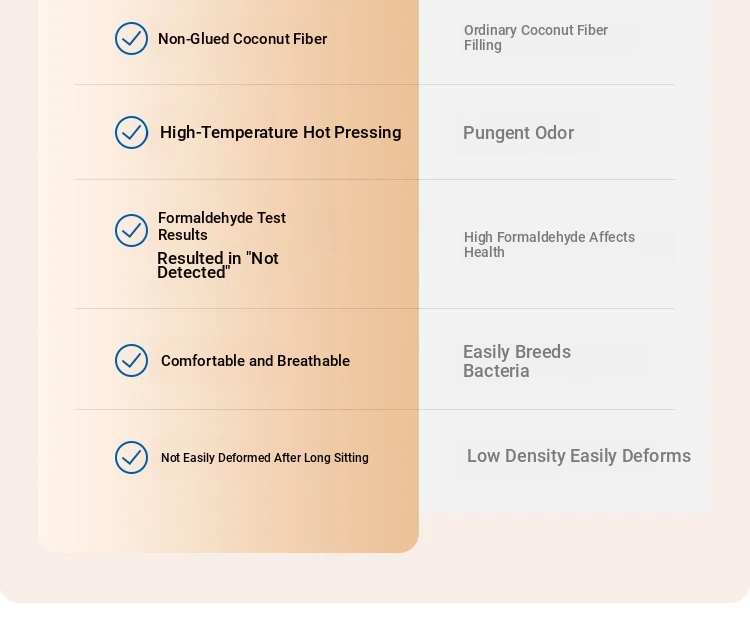This screenshot has width=750, height=641.
Task: Click checkmark icon beside Non-Glued Coconut Fiber
Action: click(131, 38)
